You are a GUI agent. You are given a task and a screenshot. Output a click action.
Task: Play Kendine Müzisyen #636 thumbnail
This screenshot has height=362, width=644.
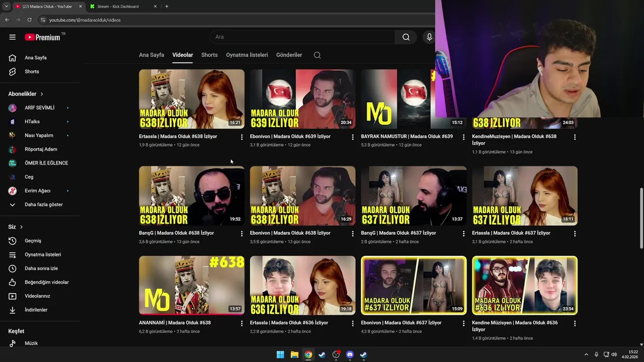coord(525,286)
